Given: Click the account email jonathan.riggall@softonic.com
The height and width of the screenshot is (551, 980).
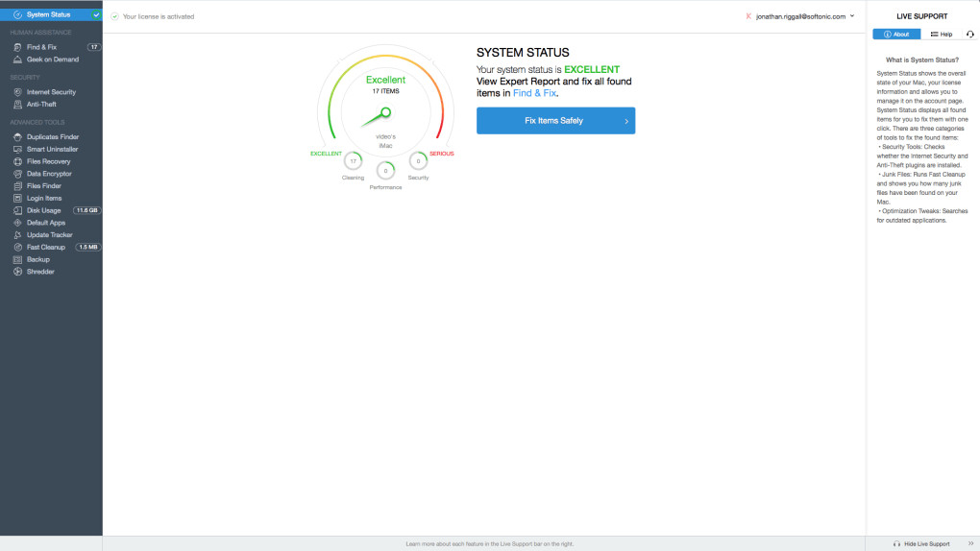Looking at the screenshot, I should point(800,17).
